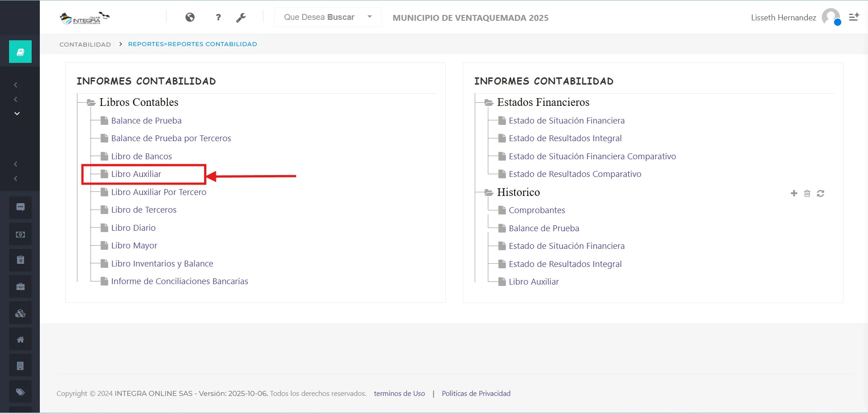868x414 pixels.
Task: Click the chat bubble icon in sidebar
Action: pos(20,207)
